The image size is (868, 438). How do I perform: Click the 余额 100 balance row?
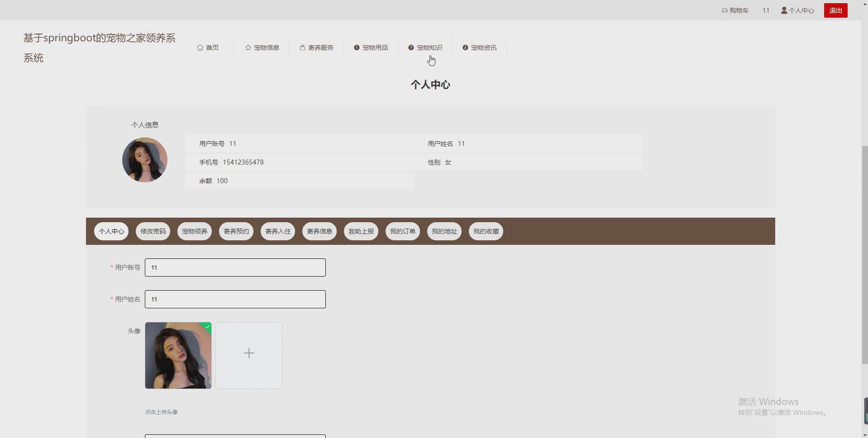(x=300, y=181)
